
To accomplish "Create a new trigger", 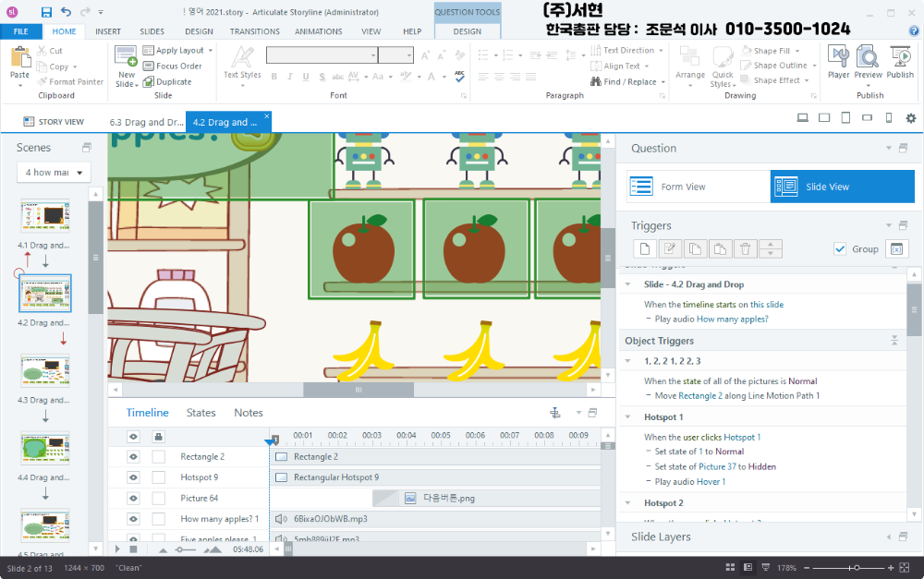I will point(645,249).
